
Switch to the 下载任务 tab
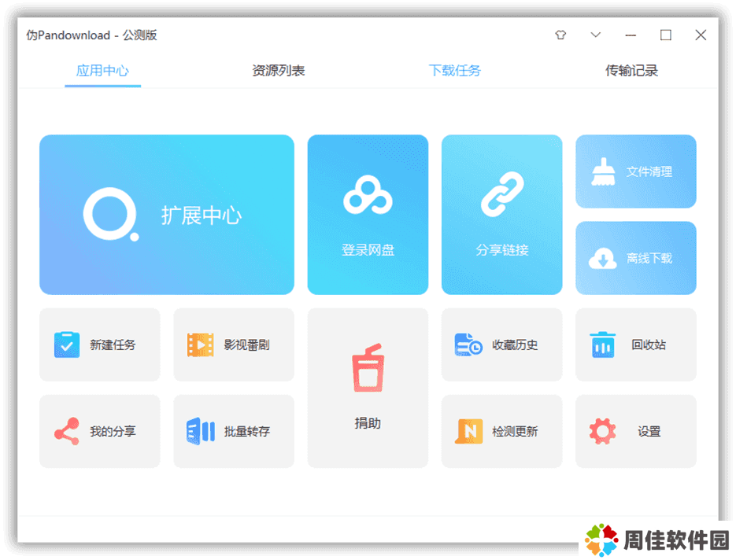pos(455,71)
